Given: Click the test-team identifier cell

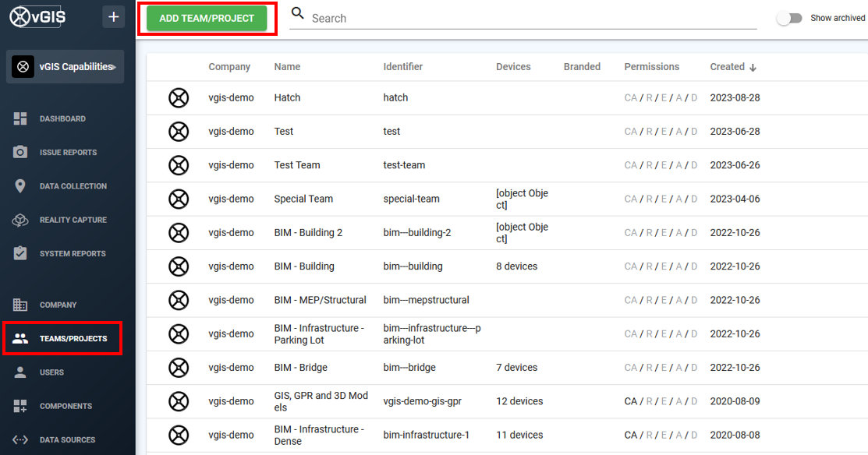Looking at the screenshot, I should [x=404, y=165].
